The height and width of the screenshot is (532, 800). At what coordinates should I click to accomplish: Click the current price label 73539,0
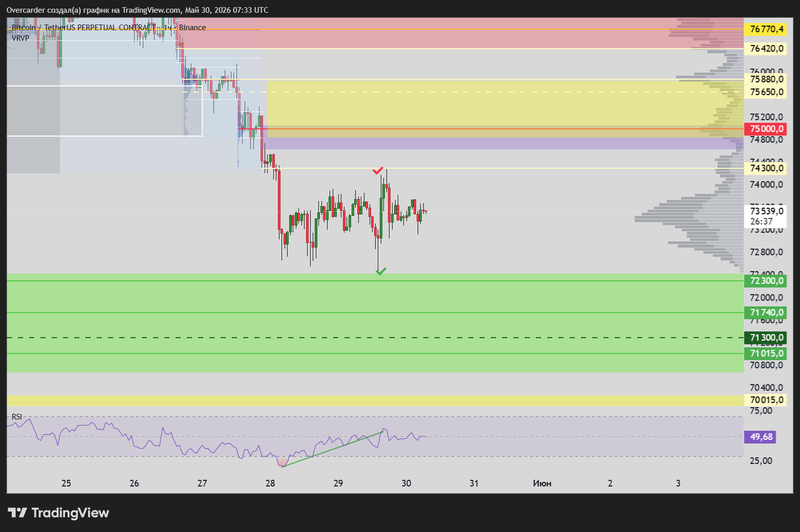pyautogui.click(x=766, y=211)
